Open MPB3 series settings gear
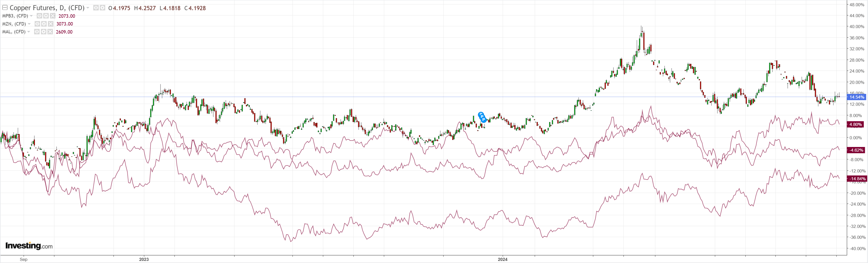Viewport: 868px width, 263px height. click(46, 16)
